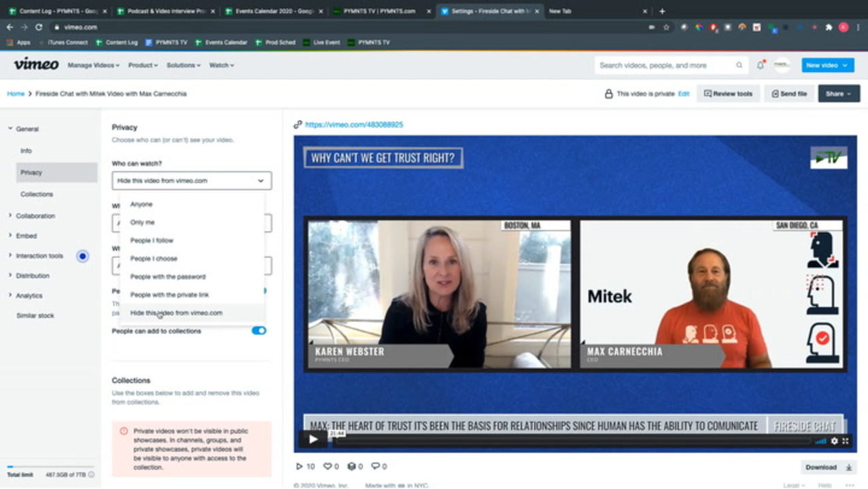Open the Watch menu
The height and width of the screenshot is (489, 868).
[x=222, y=65]
